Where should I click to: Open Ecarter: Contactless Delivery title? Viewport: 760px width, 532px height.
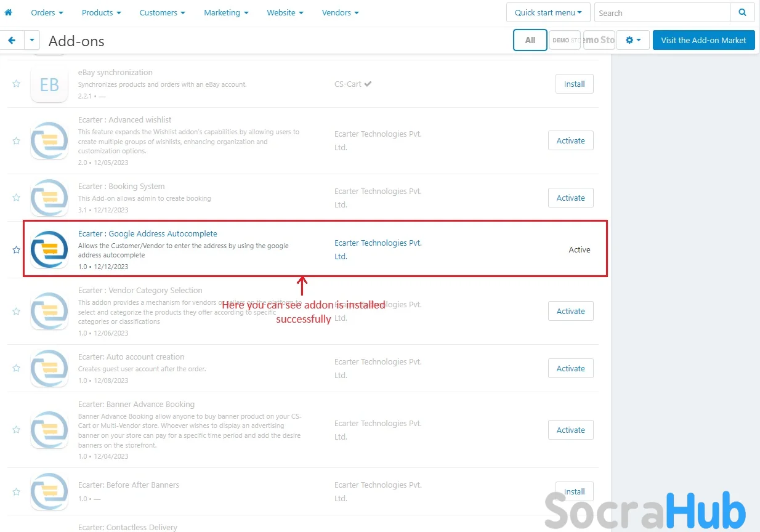pos(127,527)
